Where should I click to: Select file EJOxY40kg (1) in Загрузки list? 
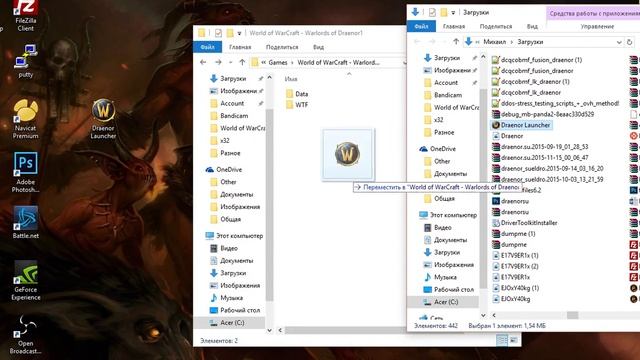click(516, 288)
